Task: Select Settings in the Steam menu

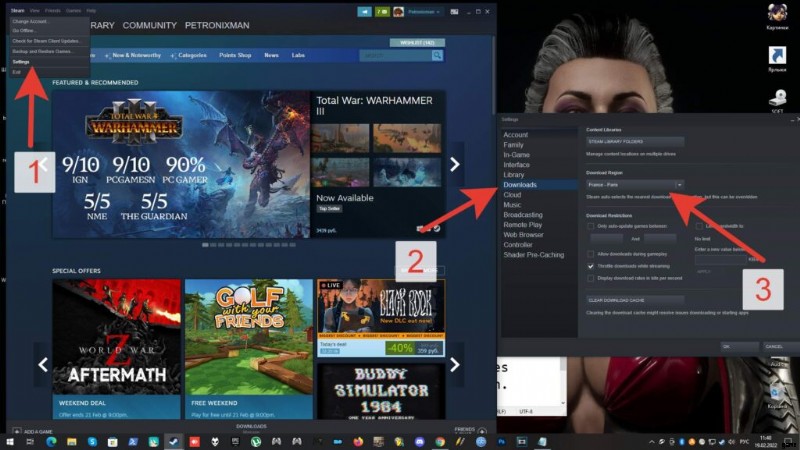Action: point(22,62)
